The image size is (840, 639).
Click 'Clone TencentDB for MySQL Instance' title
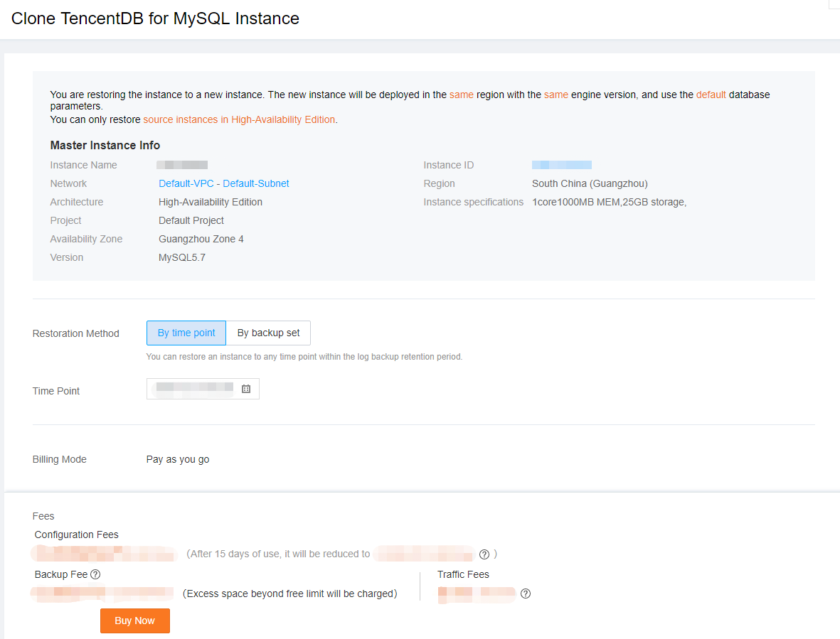[155, 18]
